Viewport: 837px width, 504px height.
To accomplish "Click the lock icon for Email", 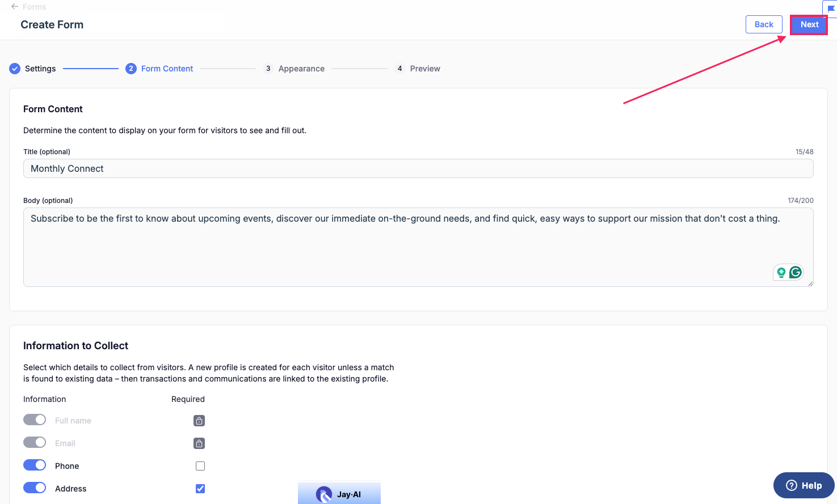I will coord(199,443).
